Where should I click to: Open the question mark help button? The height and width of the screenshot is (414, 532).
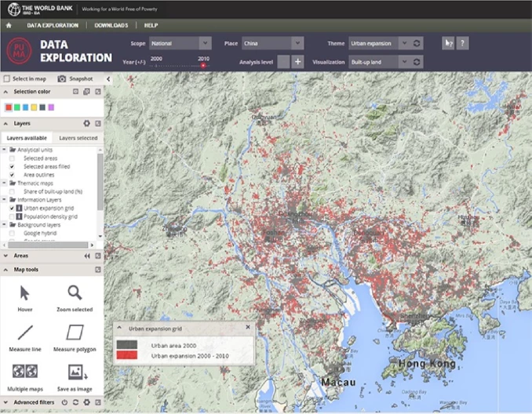[462, 43]
